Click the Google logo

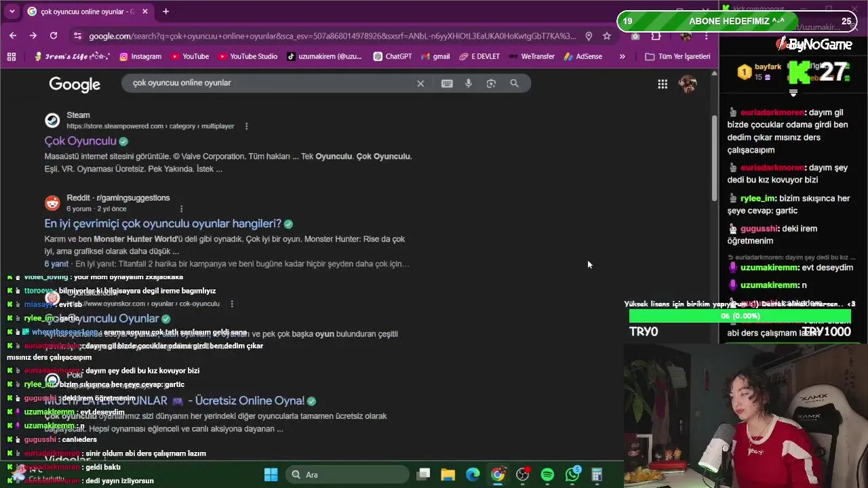[x=75, y=84]
